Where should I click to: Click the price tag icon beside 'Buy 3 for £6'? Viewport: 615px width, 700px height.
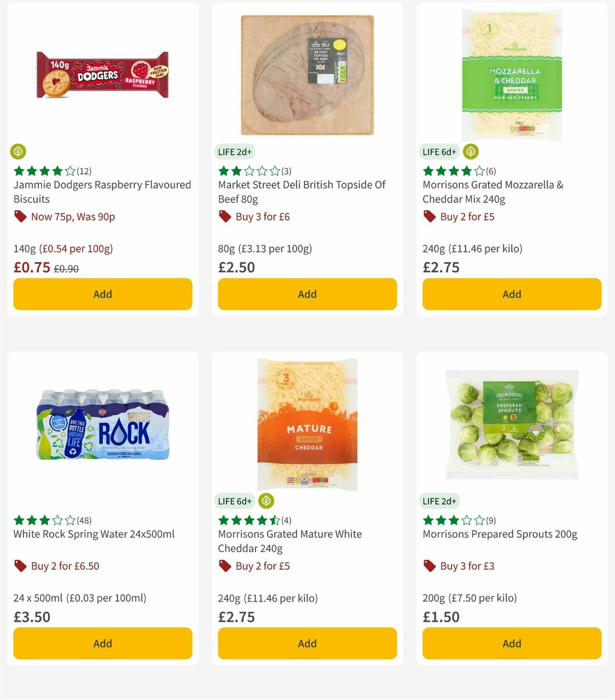pos(224,217)
